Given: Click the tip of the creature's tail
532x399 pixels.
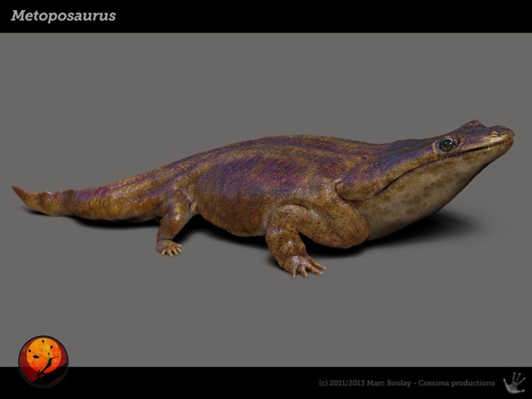Looking at the screenshot, I should (x=16, y=190).
